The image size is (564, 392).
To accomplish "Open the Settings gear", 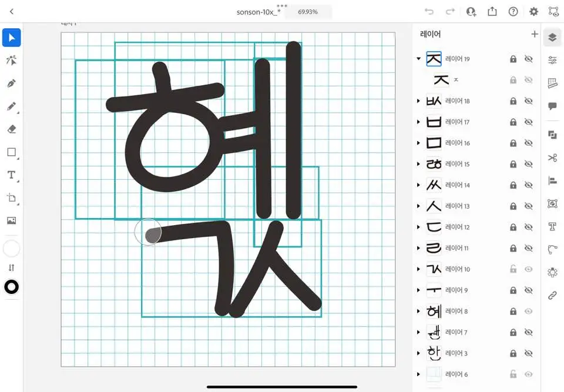I will point(534,12).
